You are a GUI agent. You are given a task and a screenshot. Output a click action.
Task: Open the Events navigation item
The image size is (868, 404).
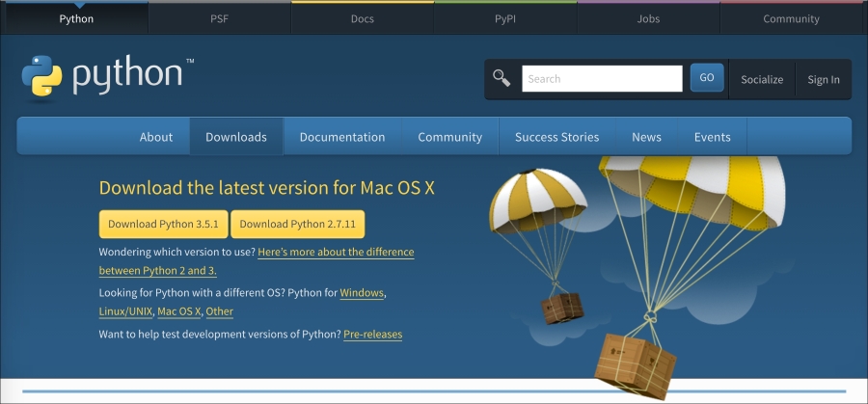[x=712, y=137]
